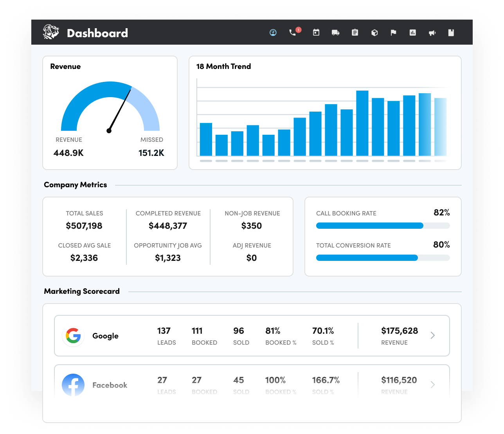This screenshot has width=504, height=434.
Task: Click Facebook's 100% booked percentage
Action: (x=275, y=380)
